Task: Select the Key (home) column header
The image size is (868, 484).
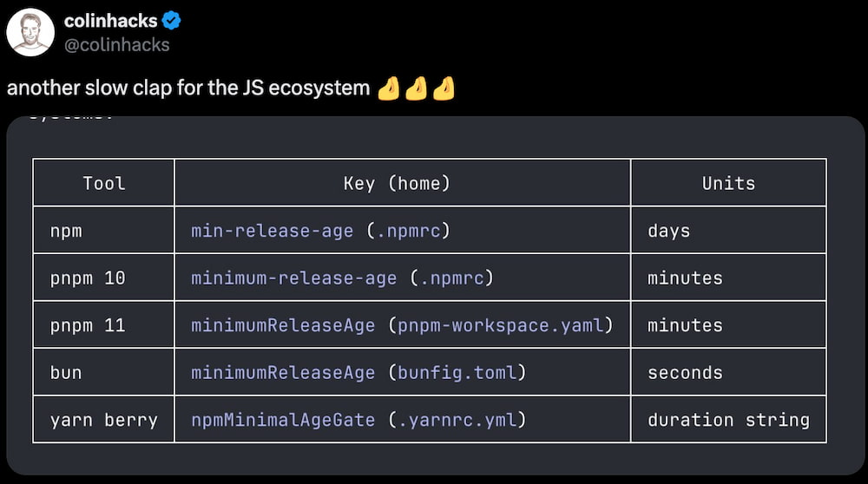Action: (397, 183)
